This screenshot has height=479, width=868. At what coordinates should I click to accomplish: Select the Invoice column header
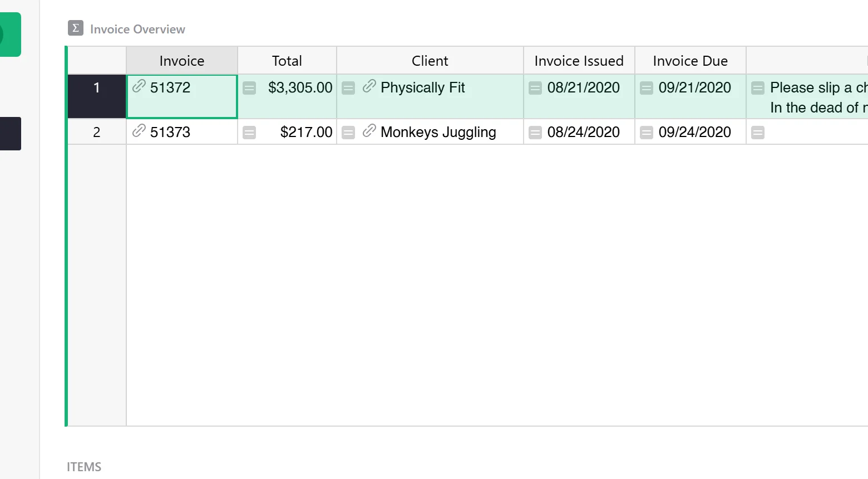[x=182, y=61]
